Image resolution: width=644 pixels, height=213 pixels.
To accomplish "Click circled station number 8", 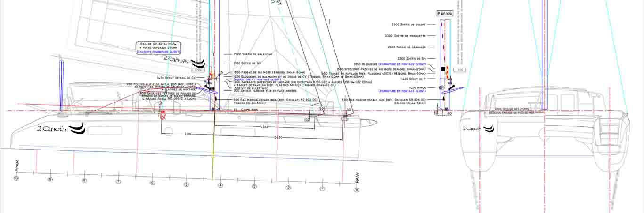I will coord(84,181).
